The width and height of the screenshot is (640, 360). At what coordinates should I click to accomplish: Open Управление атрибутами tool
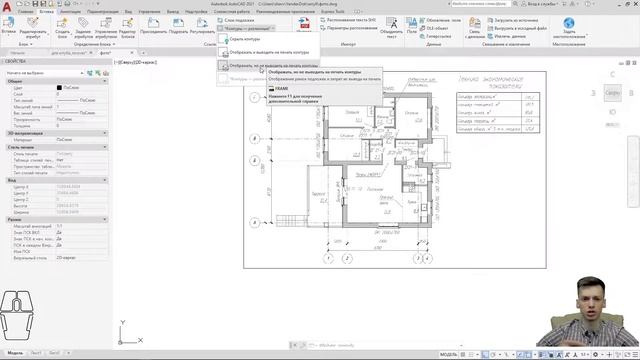[x=106, y=28]
